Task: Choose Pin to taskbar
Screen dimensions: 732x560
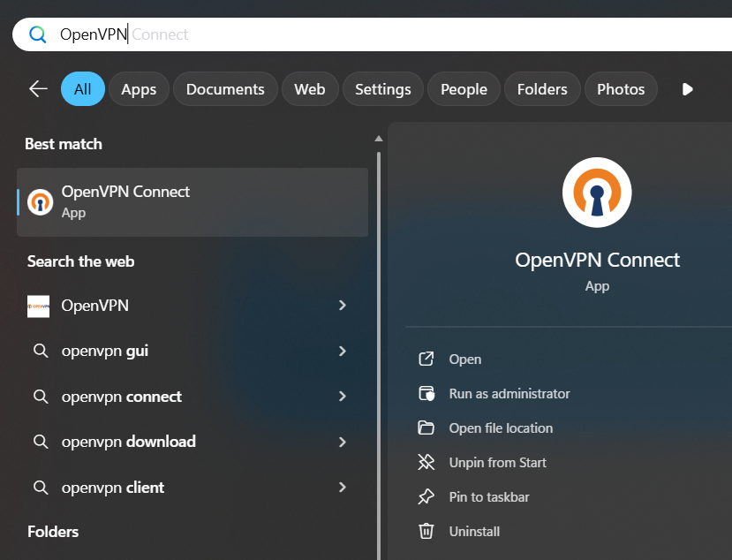Action: [489, 497]
